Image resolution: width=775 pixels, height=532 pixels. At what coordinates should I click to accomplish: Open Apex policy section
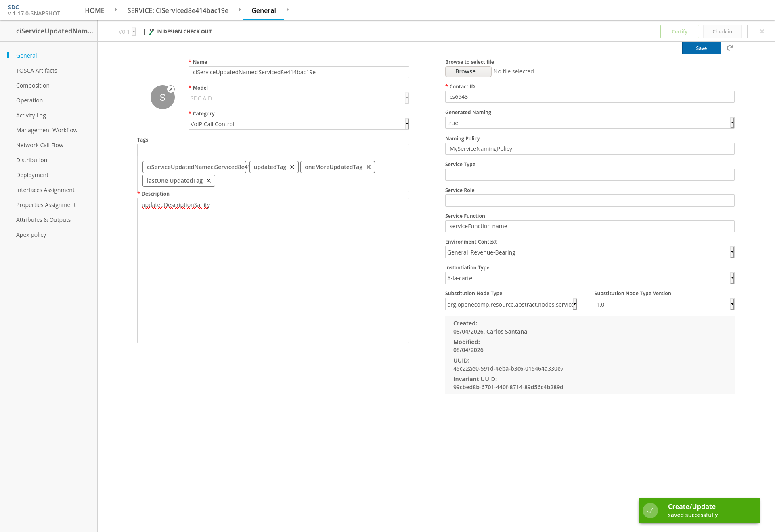click(31, 235)
